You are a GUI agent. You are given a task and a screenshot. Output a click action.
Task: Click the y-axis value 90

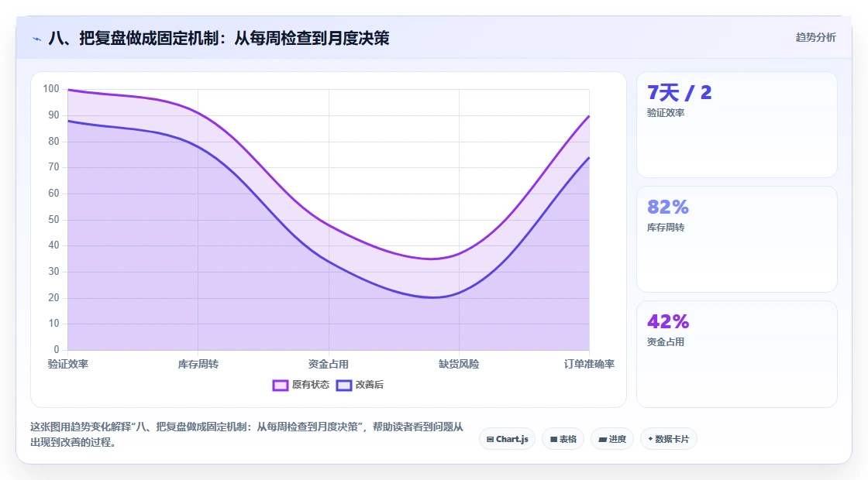coord(53,115)
